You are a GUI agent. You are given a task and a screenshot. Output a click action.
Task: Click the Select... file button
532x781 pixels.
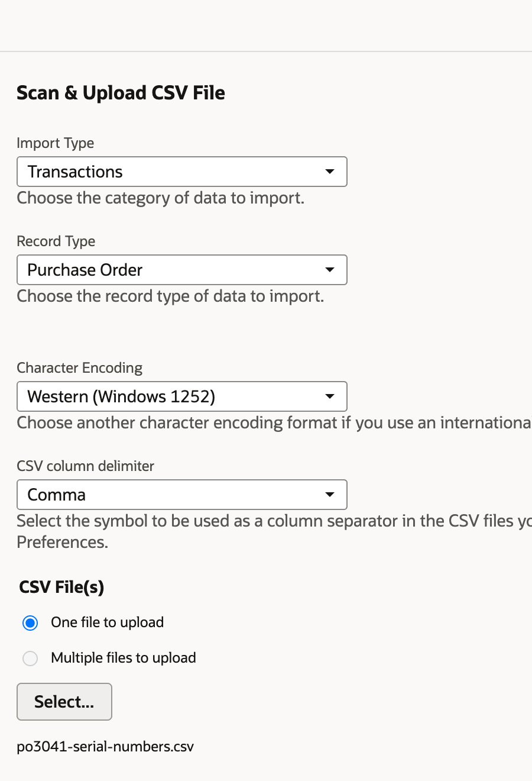pyautogui.click(x=64, y=702)
